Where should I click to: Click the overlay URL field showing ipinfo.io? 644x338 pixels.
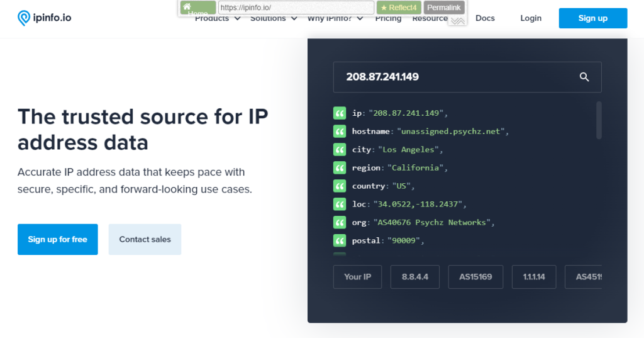296,8
